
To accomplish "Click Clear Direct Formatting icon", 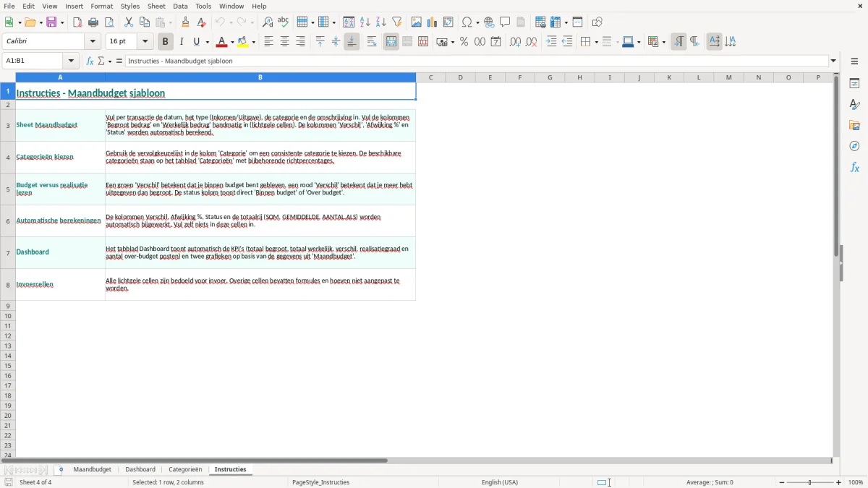I will (x=201, y=22).
